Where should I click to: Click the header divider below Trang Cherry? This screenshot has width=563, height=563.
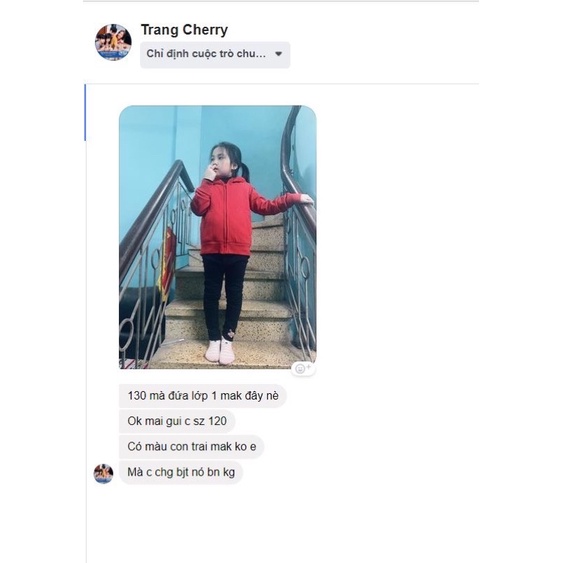point(282,84)
